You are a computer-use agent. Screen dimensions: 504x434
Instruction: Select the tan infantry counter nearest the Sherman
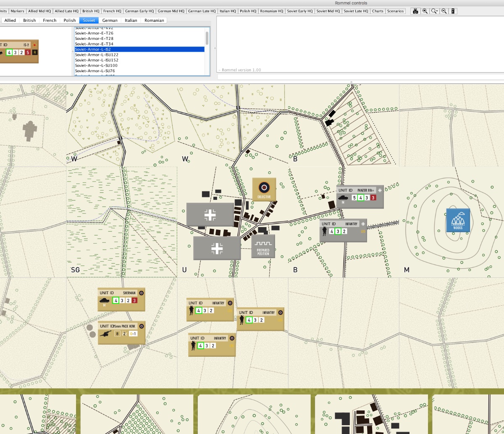click(x=210, y=310)
